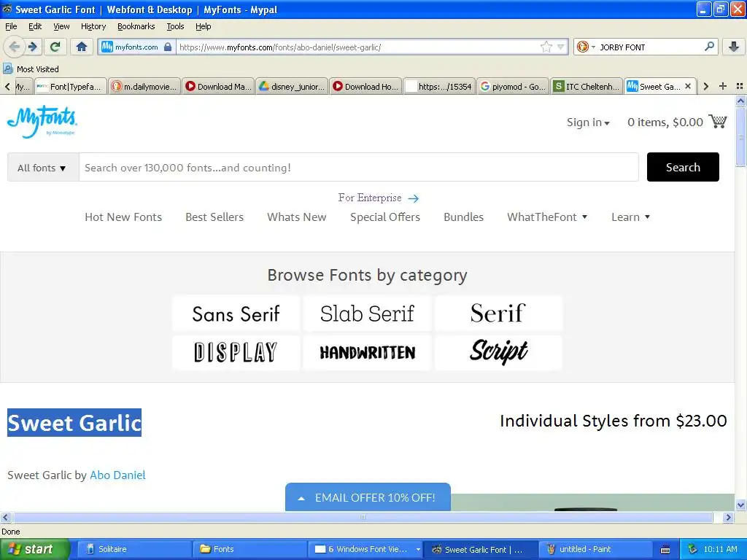Switch to the Font|Typefa... tab

pyautogui.click(x=71, y=86)
